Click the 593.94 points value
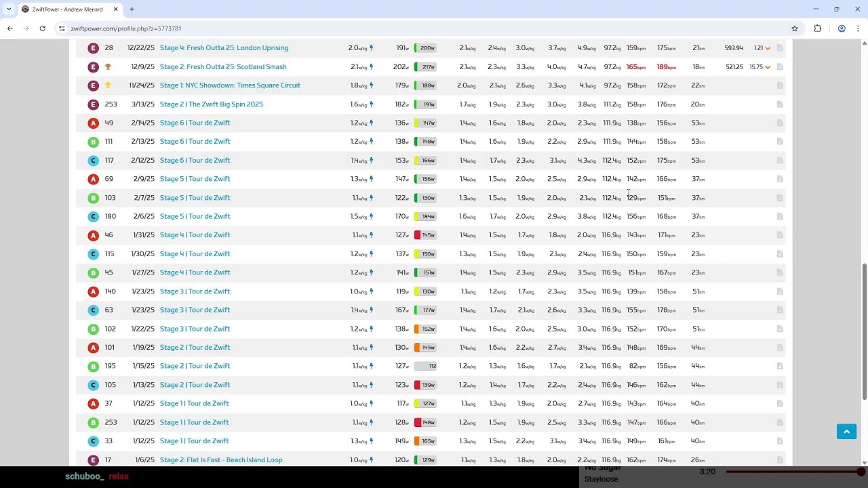This screenshot has width=868, height=488. point(734,48)
